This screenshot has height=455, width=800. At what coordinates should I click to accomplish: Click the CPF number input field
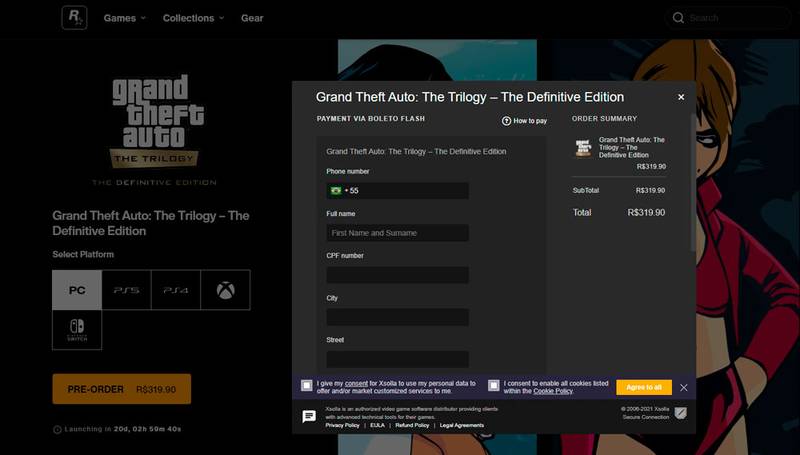coord(397,275)
